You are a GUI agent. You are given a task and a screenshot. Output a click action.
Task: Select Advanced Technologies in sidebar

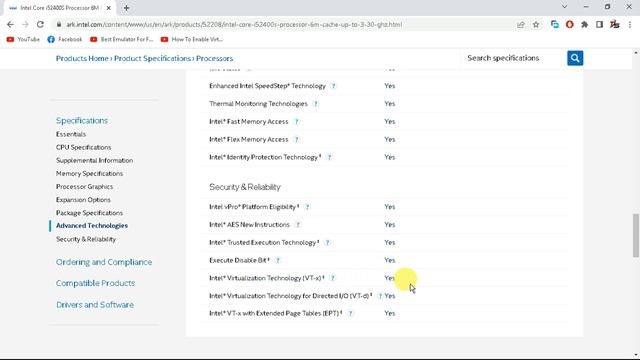tap(91, 225)
